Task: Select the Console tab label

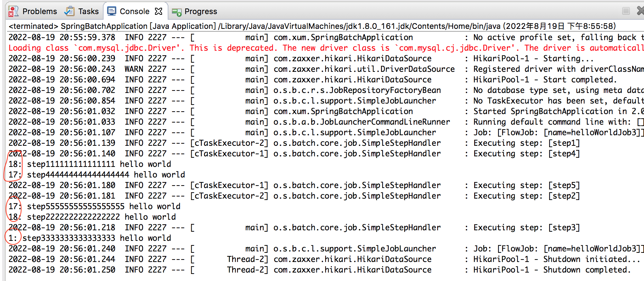Action: (134, 11)
